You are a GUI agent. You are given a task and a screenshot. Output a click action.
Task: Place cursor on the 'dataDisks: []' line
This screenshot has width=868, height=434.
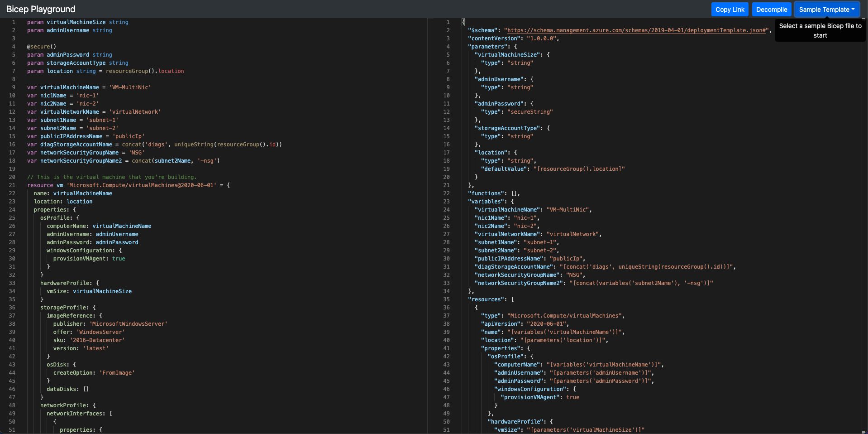(67, 389)
